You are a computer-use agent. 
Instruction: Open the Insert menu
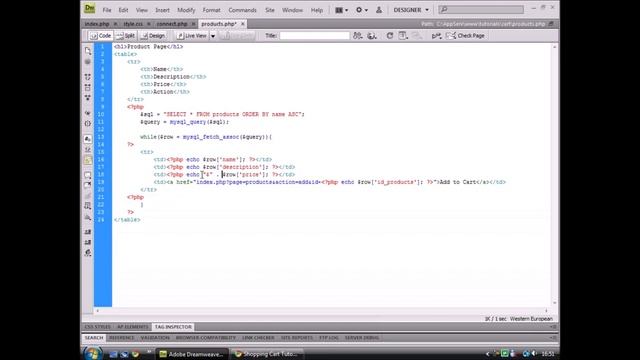pyautogui.click(x=162, y=10)
